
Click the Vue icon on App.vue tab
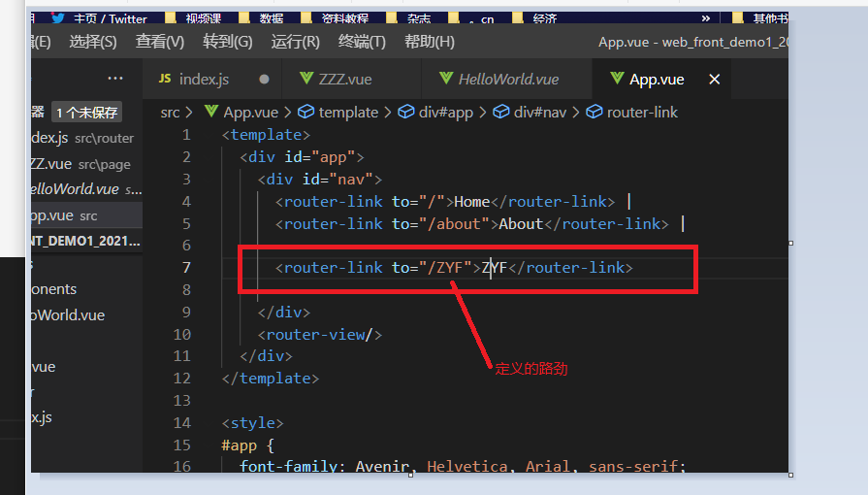(x=617, y=79)
